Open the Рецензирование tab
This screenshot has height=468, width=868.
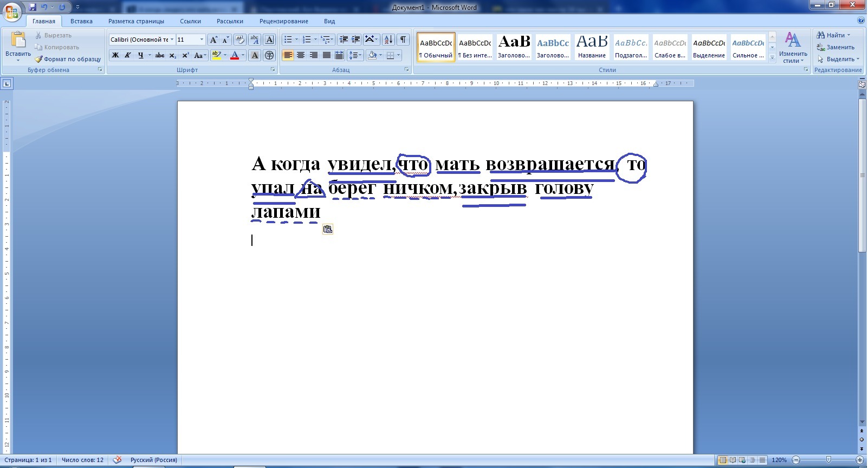tap(283, 21)
